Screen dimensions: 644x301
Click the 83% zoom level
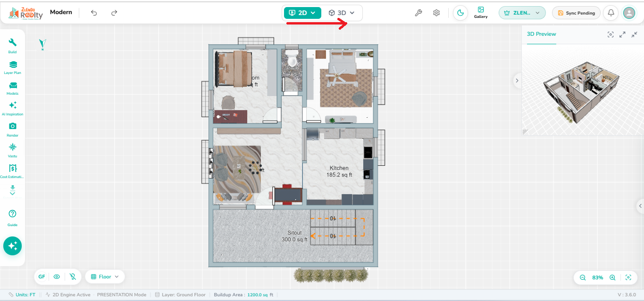click(x=597, y=277)
